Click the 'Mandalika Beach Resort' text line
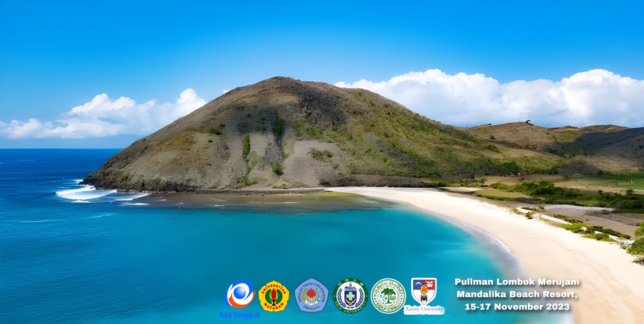The height and width of the screenshot is (324, 644). (x=517, y=294)
